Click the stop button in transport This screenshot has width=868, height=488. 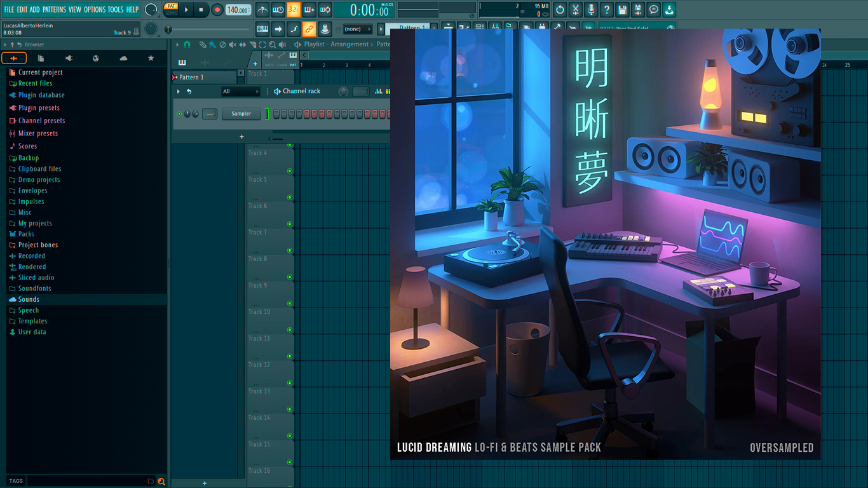(x=201, y=10)
